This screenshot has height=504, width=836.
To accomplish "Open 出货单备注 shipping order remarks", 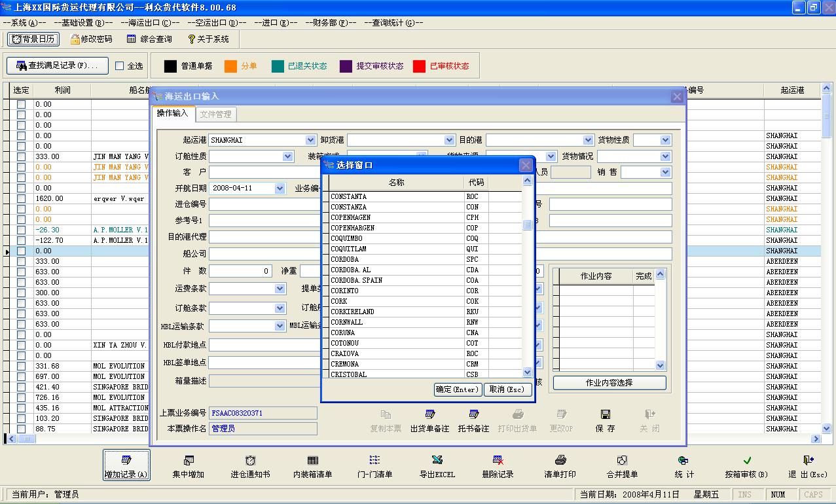I will pyautogui.click(x=429, y=421).
